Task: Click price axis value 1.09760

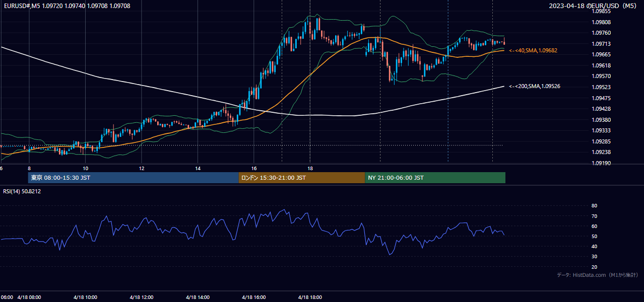Action: click(x=601, y=33)
